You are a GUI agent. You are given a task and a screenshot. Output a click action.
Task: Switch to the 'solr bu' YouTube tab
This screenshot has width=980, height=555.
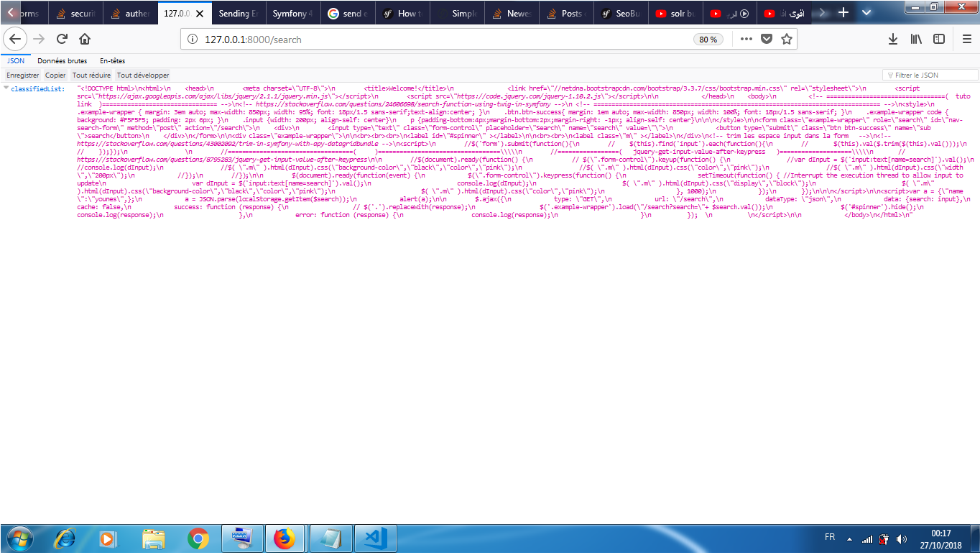[x=677, y=14]
